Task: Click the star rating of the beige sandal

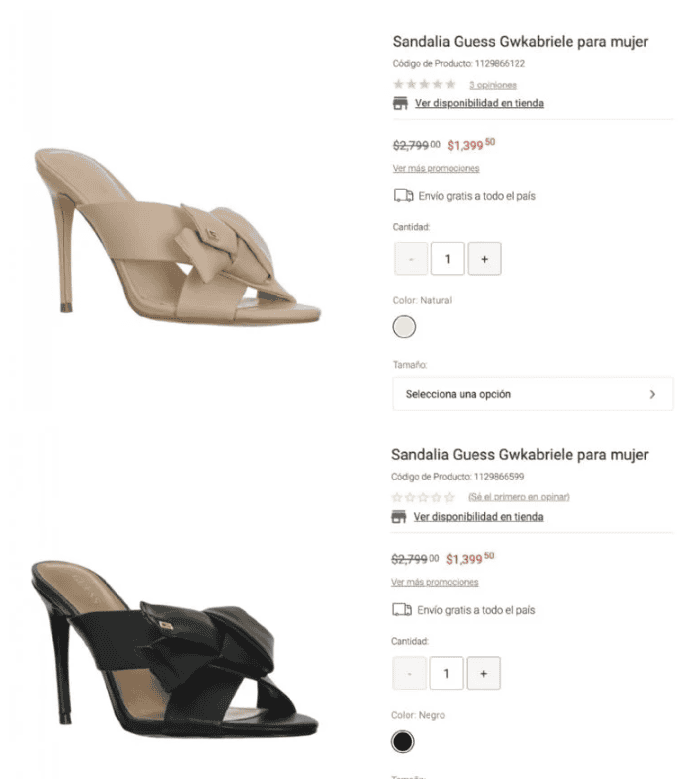Action: (424, 84)
